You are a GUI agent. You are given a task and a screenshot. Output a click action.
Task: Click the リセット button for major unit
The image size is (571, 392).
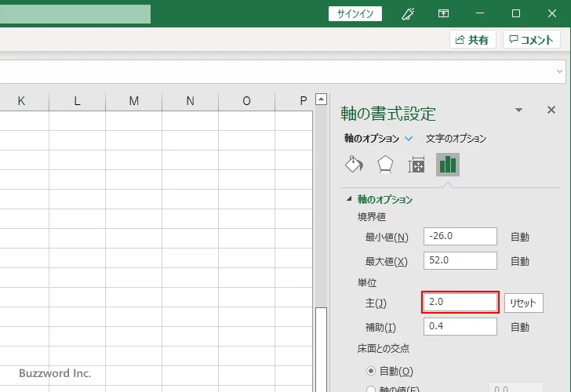523,303
